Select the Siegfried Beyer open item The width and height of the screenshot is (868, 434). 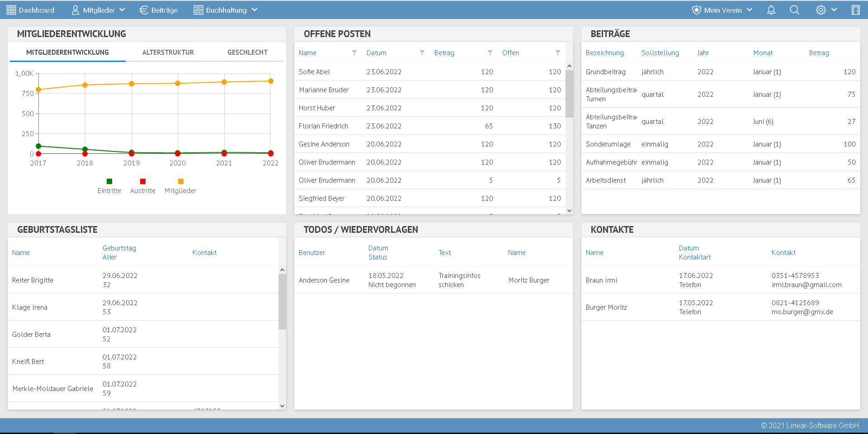[x=429, y=198]
